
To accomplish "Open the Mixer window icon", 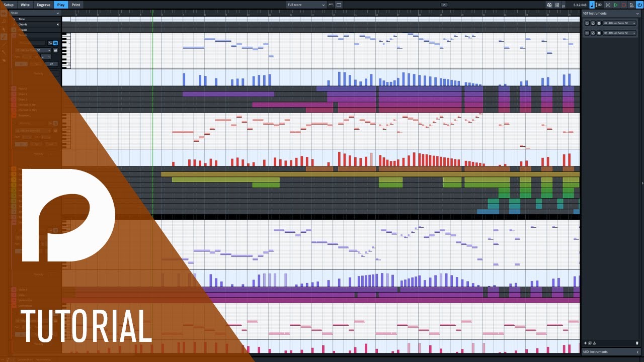I will click(557, 5).
